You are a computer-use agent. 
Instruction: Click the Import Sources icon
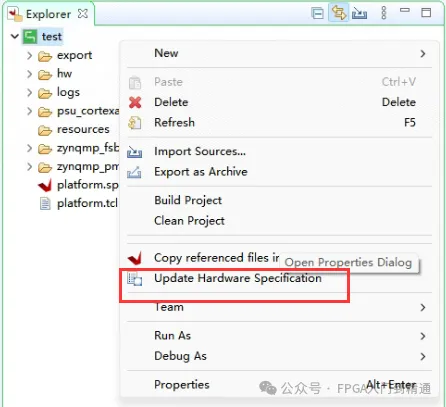[134, 152]
